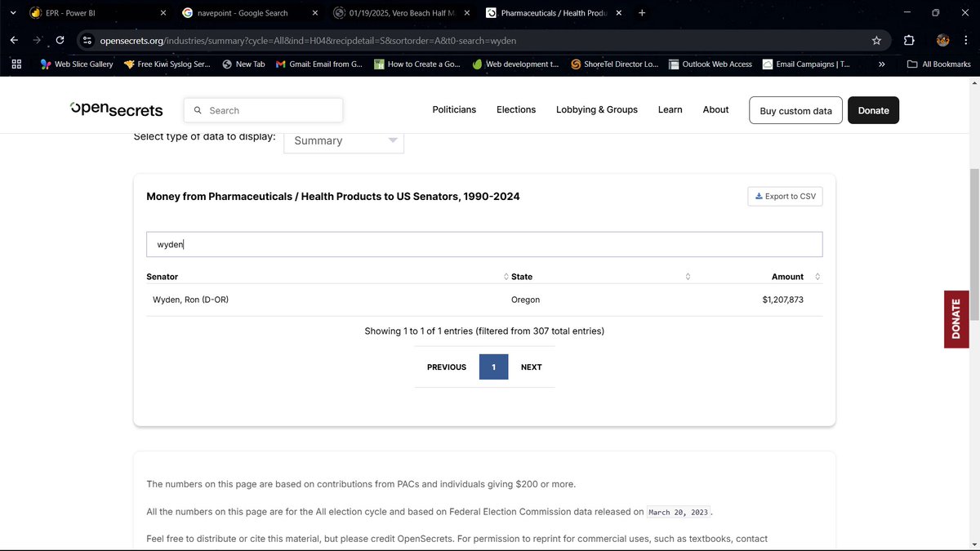Click the March 20, 2023 date text

679,512
